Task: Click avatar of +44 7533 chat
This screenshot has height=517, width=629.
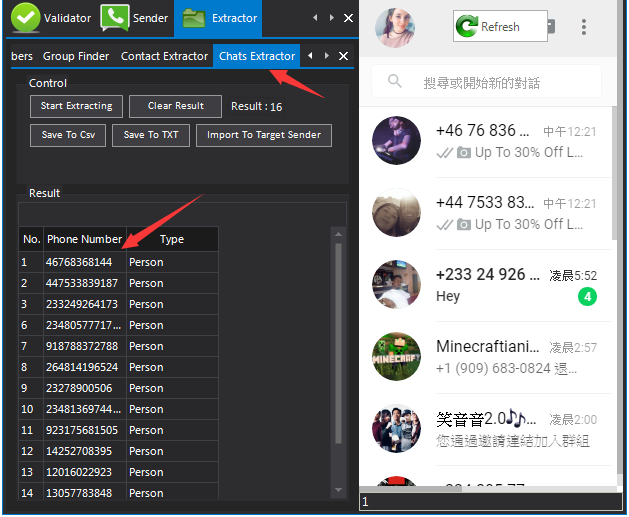Action: coord(396,213)
